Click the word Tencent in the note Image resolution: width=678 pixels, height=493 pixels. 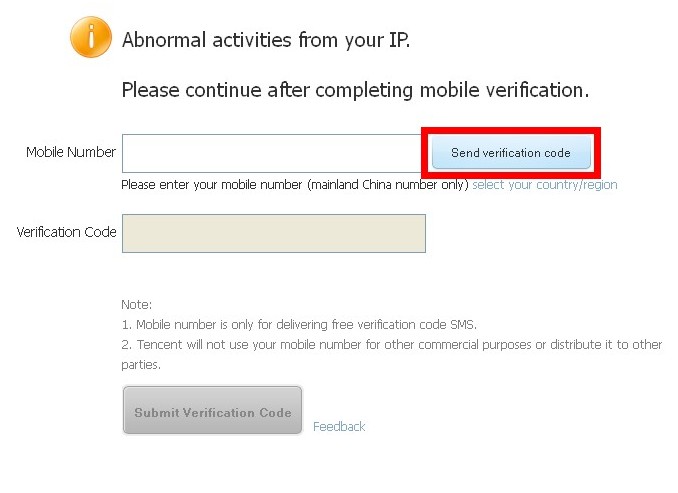[x=157, y=345]
